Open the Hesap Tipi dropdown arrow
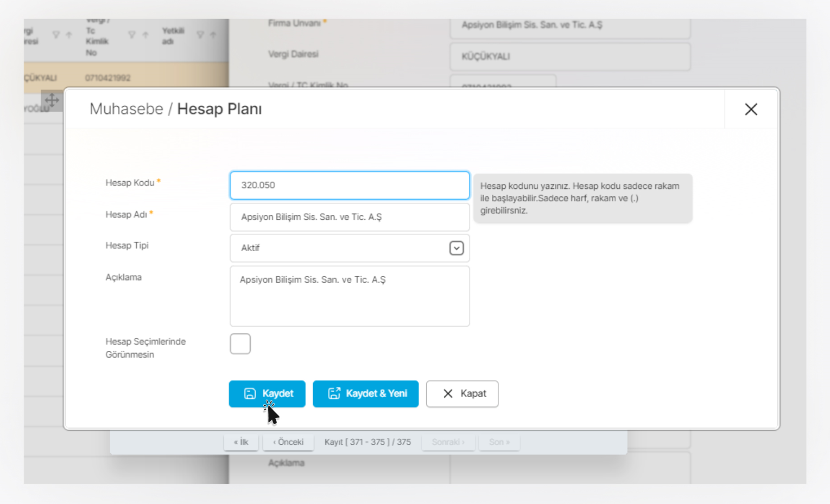Image resolution: width=830 pixels, height=504 pixels. (x=456, y=248)
